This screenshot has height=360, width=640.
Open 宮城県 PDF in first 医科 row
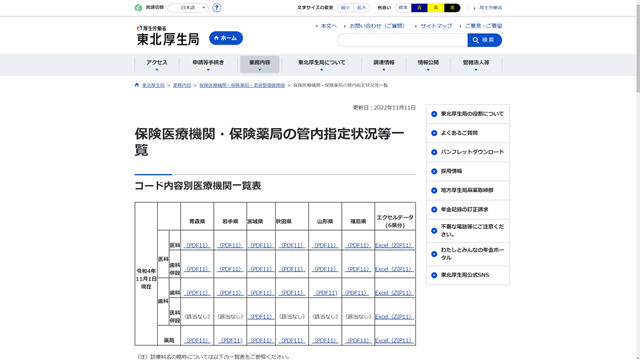tap(261, 245)
